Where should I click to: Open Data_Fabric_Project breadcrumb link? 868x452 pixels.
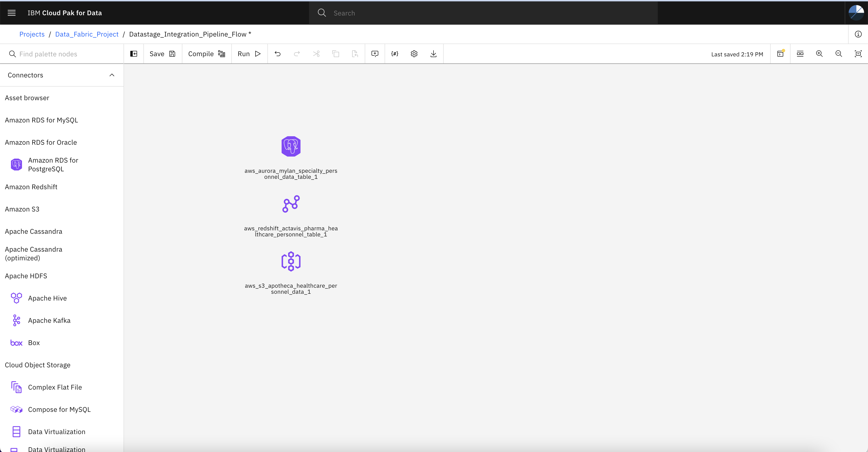[x=87, y=34]
